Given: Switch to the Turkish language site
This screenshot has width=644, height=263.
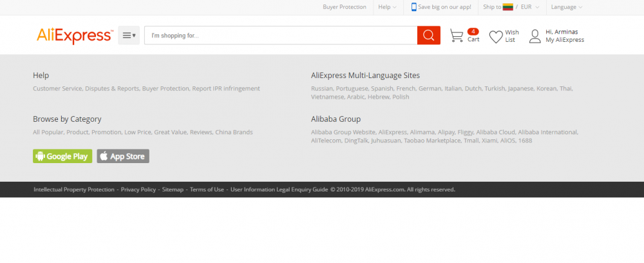Looking at the screenshot, I should point(495,88).
